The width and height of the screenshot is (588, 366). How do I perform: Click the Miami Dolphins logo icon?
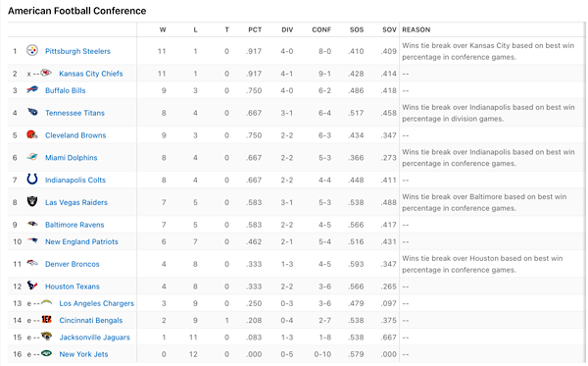pyautogui.click(x=32, y=157)
